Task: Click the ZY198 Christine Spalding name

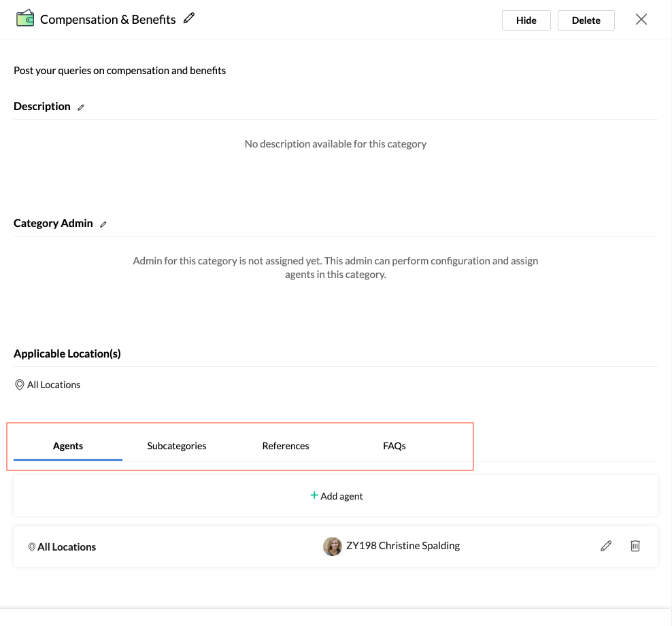Action: click(x=403, y=546)
